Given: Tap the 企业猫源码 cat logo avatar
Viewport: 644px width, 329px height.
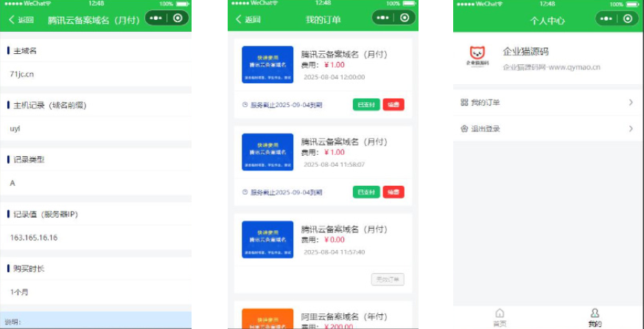Looking at the screenshot, I should click(477, 55).
